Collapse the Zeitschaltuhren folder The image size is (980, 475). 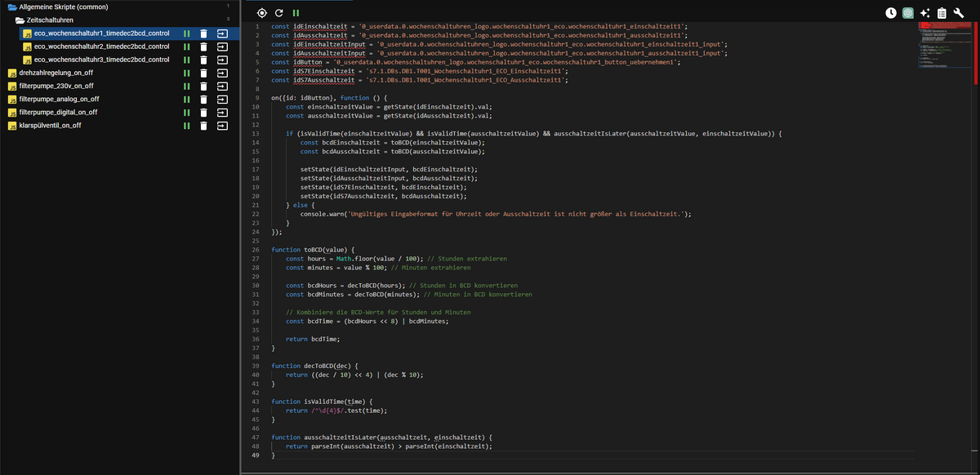20,20
